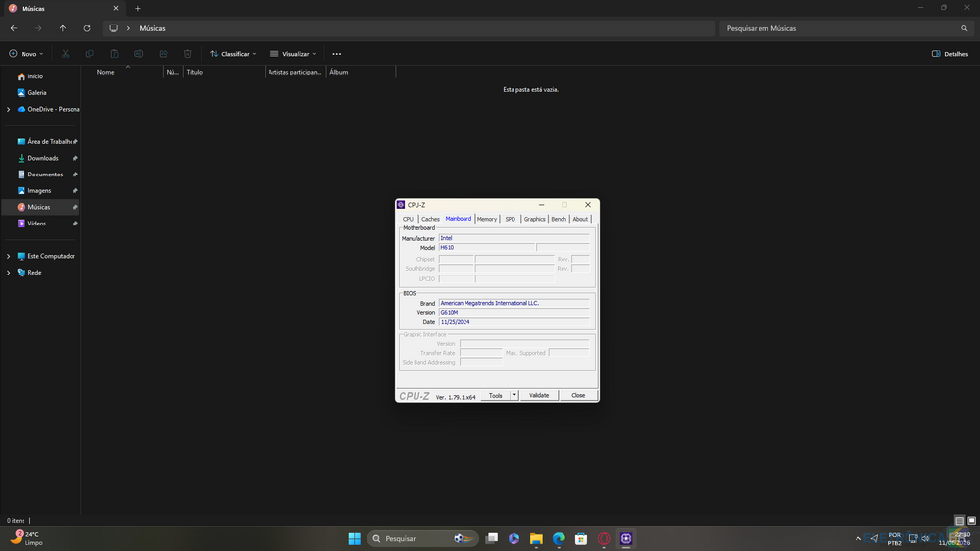Screen dimensions: 980x551
Task: Expand the OneDrive - Personal tree node
Action: (8, 109)
